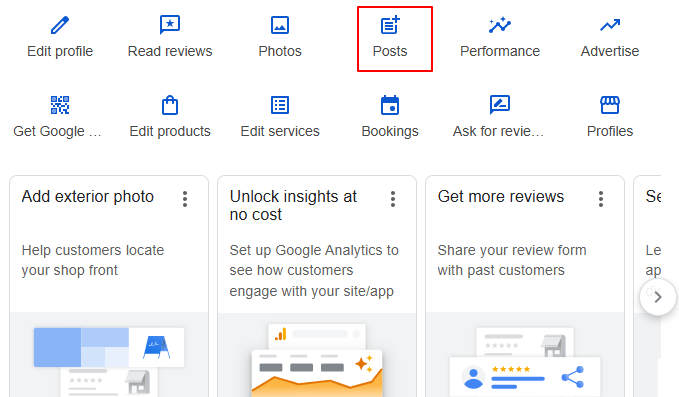Click the "Profiles" label
Screen dimensions: 679x397
tap(610, 131)
